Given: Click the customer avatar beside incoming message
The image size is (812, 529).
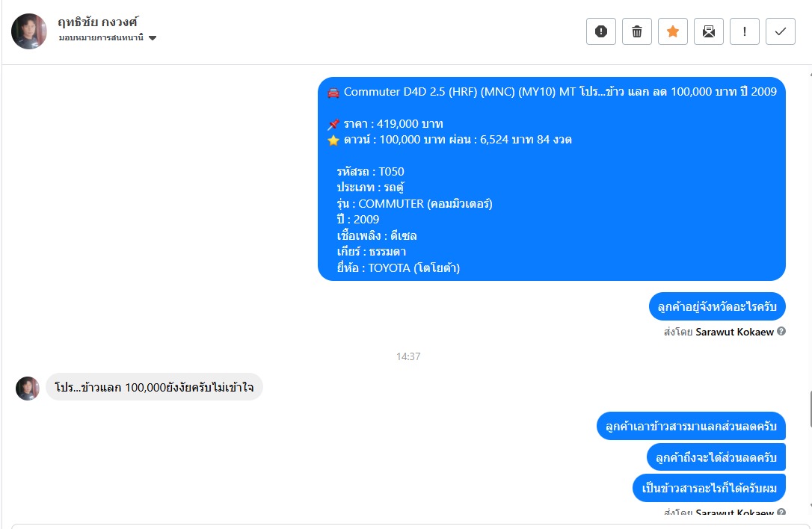Looking at the screenshot, I should 28,389.
